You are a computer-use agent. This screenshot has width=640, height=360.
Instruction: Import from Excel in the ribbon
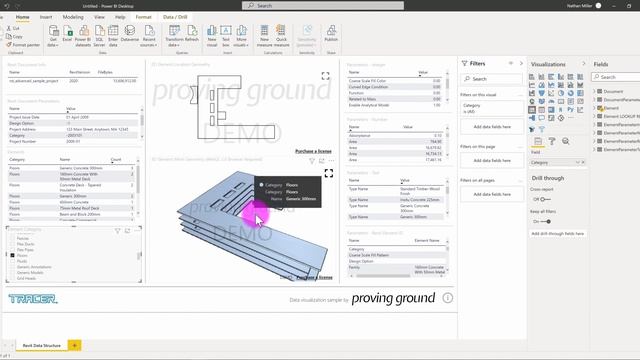coord(67,34)
